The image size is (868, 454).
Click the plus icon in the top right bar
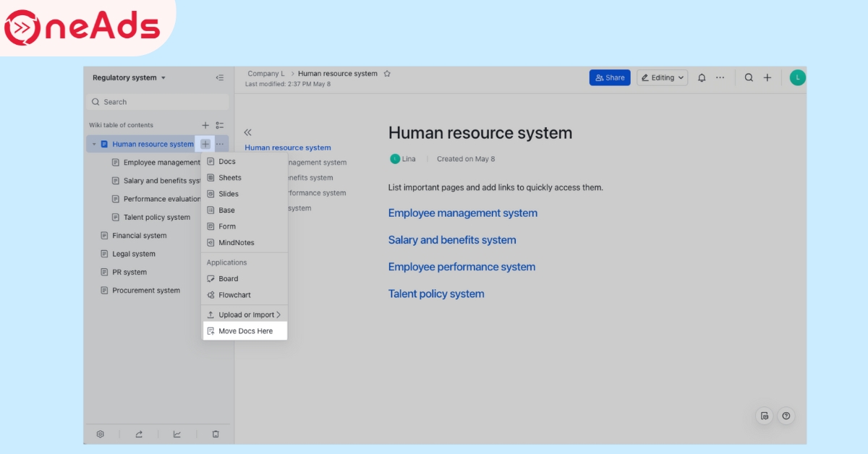(767, 78)
